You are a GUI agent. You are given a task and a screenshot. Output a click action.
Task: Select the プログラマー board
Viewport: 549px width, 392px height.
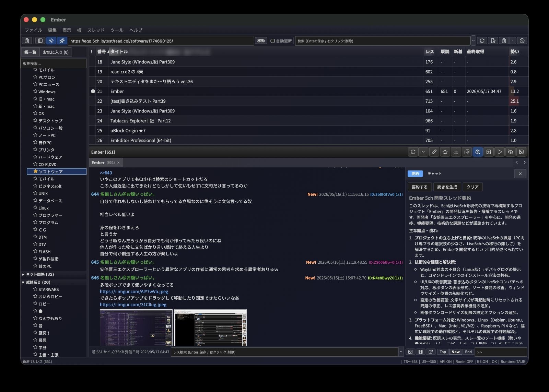point(50,215)
